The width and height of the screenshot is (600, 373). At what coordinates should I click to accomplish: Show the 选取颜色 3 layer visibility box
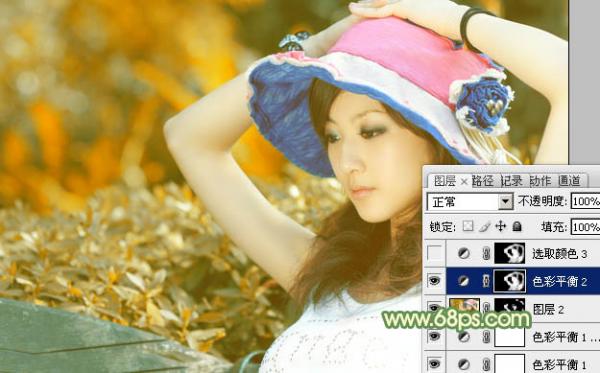(x=434, y=253)
